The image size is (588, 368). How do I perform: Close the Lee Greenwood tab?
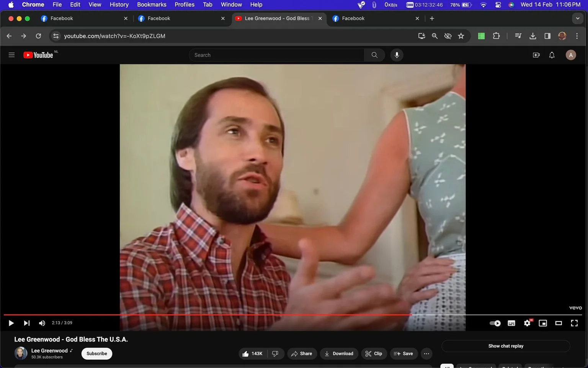(x=320, y=18)
